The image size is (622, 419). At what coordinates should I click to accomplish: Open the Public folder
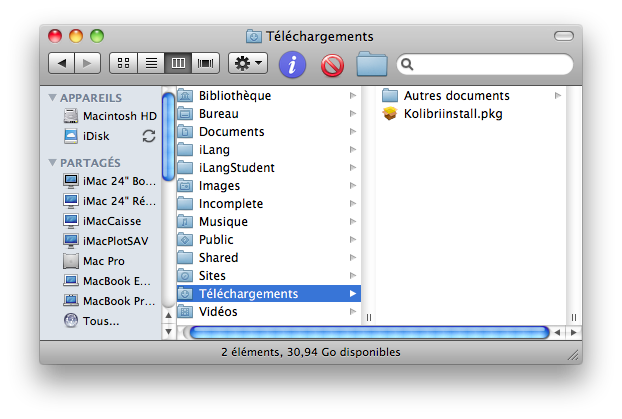point(269,239)
